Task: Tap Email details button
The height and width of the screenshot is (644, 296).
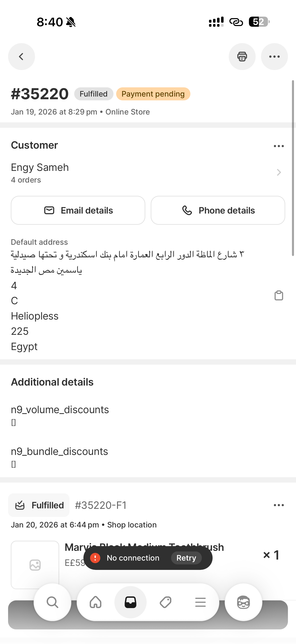Action: click(78, 210)
